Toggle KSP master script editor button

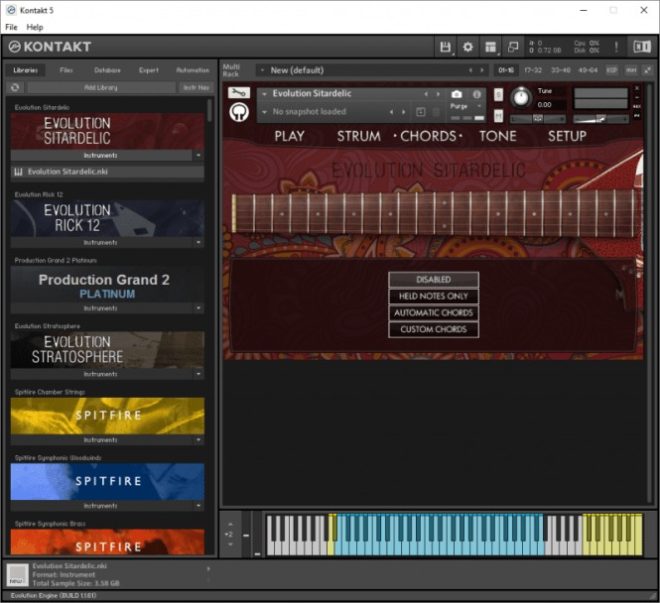[612, 70]
